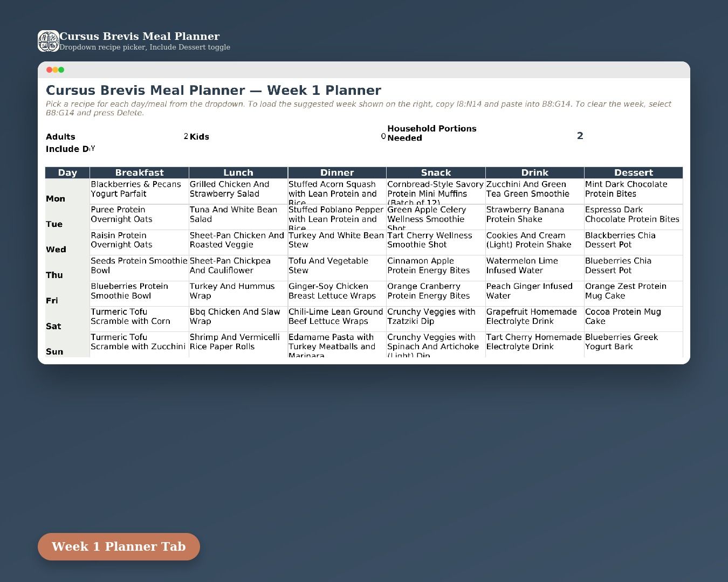Click Peach Ginger Infused Water cell
The image size is (728, 582).
tap(535, 294)
